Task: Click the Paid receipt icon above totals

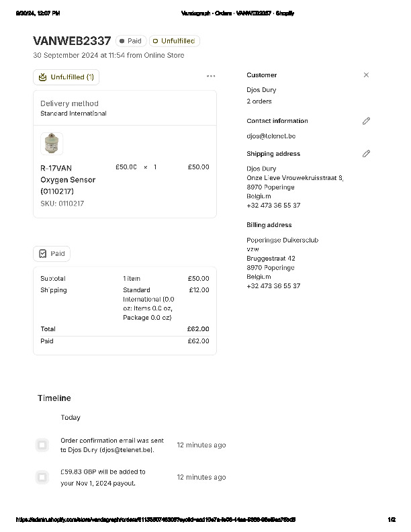Action: pos(43,254)
